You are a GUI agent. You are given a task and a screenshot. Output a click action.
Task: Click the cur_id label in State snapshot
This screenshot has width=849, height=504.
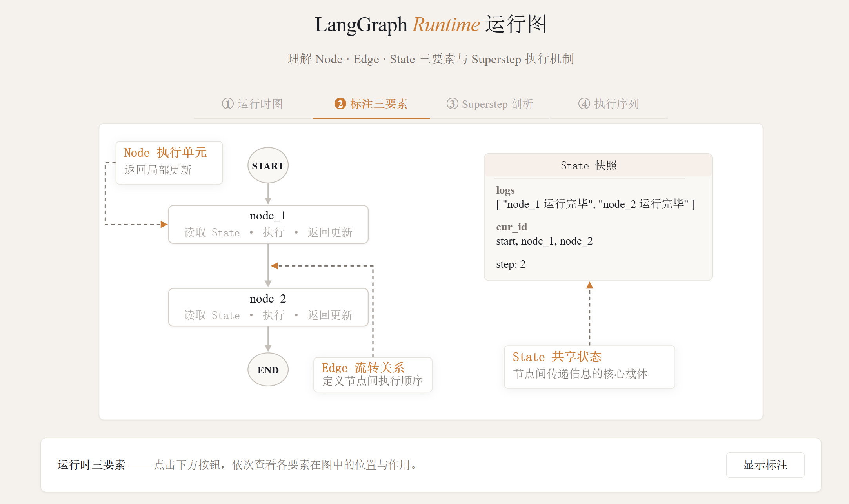pyautogui.click(x=511, y=227)
